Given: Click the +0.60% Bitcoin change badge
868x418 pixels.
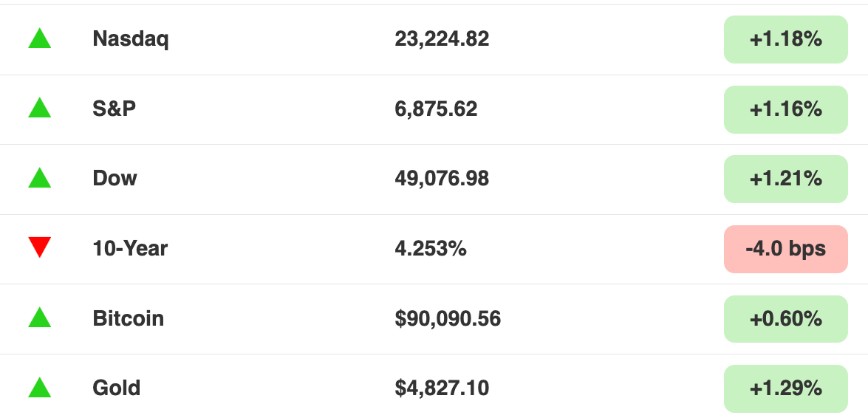Looking at the screenshot, I should point(785,318).
